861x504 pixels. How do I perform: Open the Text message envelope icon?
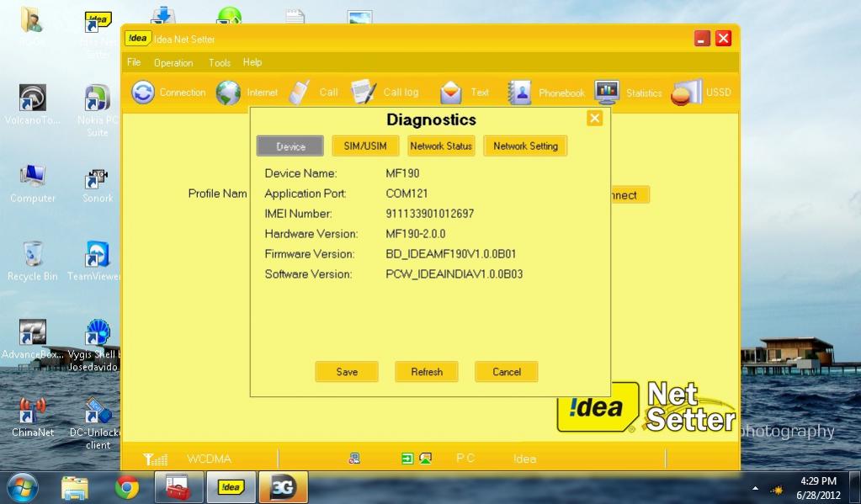pos(451,93)
